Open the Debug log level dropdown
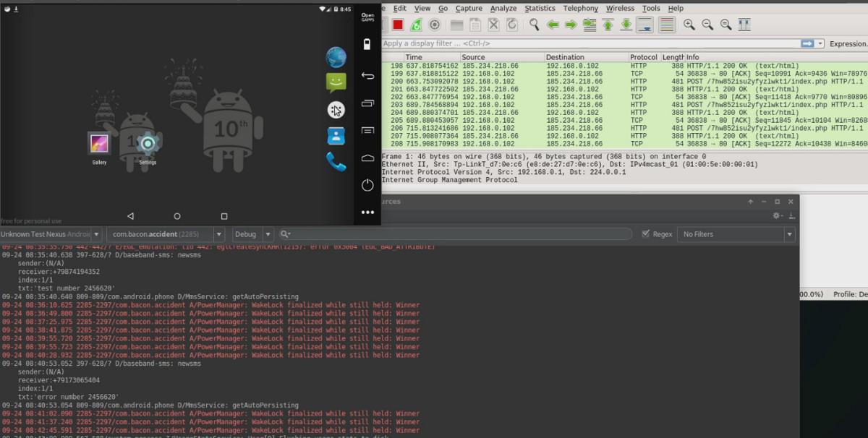The width and height of the screenshot is (868, 438). coord(268,234)
